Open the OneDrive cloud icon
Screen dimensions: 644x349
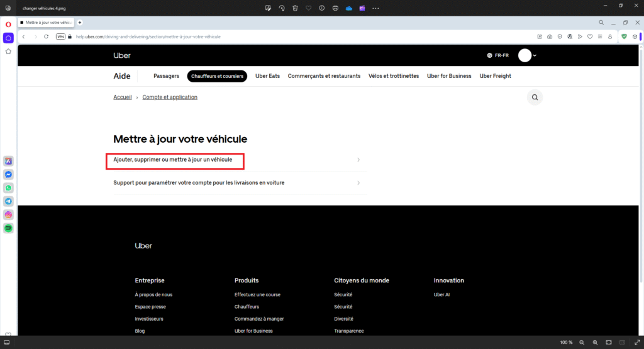pos(348,8)
